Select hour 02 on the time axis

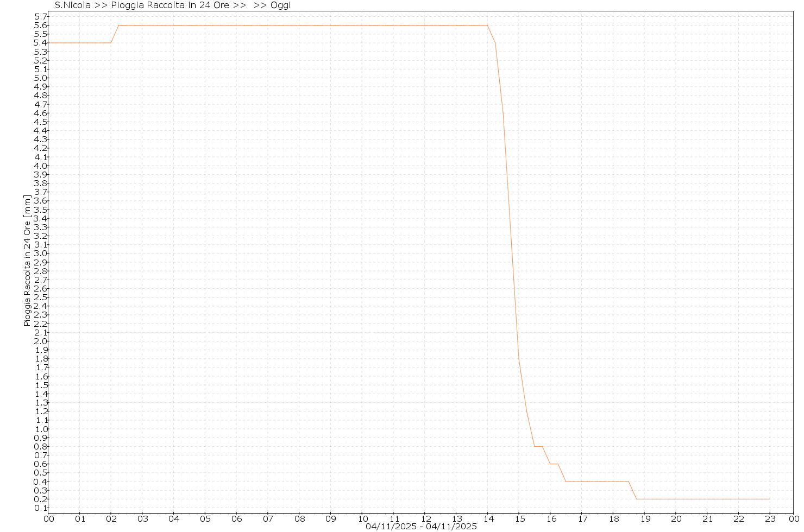coord(111,519)
